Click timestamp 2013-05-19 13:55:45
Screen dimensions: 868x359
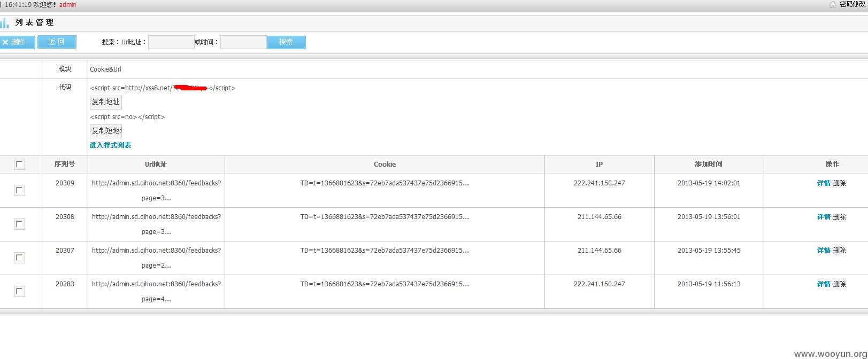pyautogui.click(x=709, y=251)
